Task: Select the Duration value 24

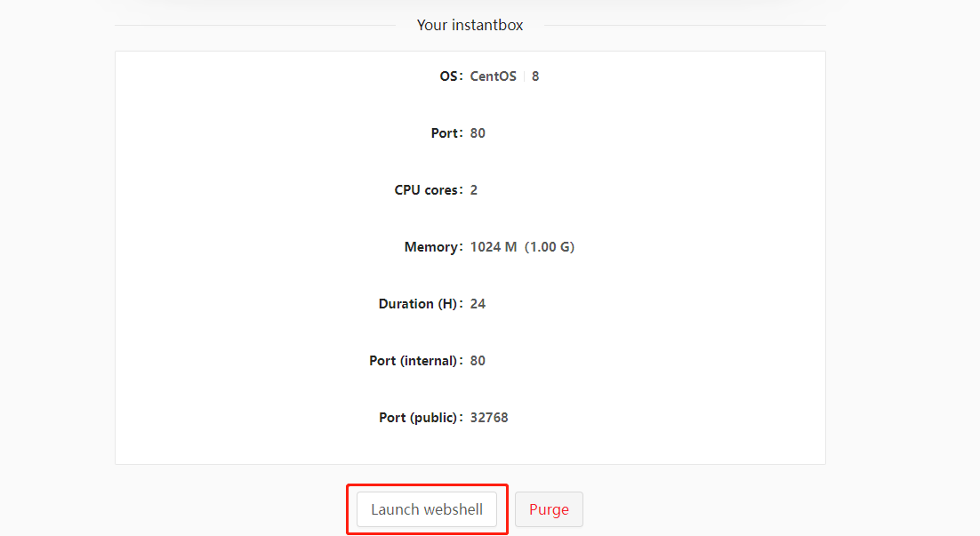Action: [x=478, y=303]
